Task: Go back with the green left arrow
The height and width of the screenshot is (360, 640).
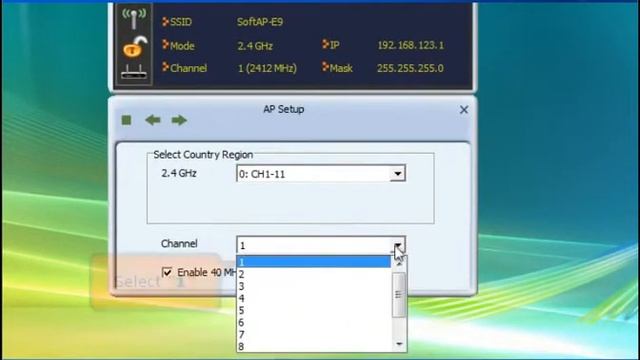Action: pyautogui.click(x=153, y=120)
